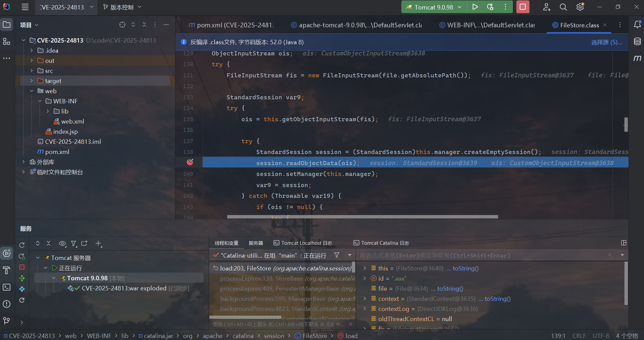Open the code with me icon
This screenshot has height=340, width=644.
click(547, 7)
